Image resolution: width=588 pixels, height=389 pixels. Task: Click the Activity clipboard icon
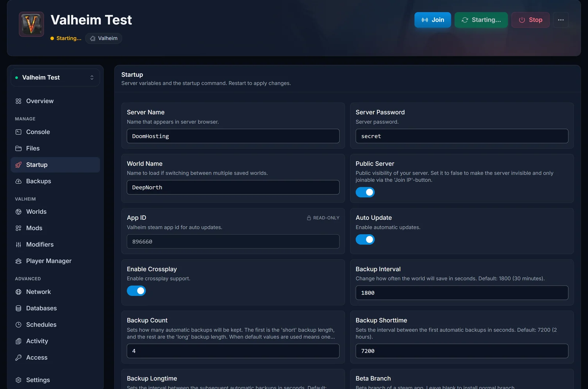18,341
